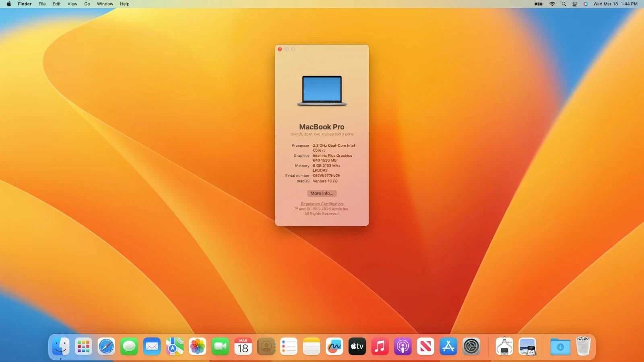Open the Window menu
The height and width of the screenshot is (362, 644).
[x=105, y=4]
